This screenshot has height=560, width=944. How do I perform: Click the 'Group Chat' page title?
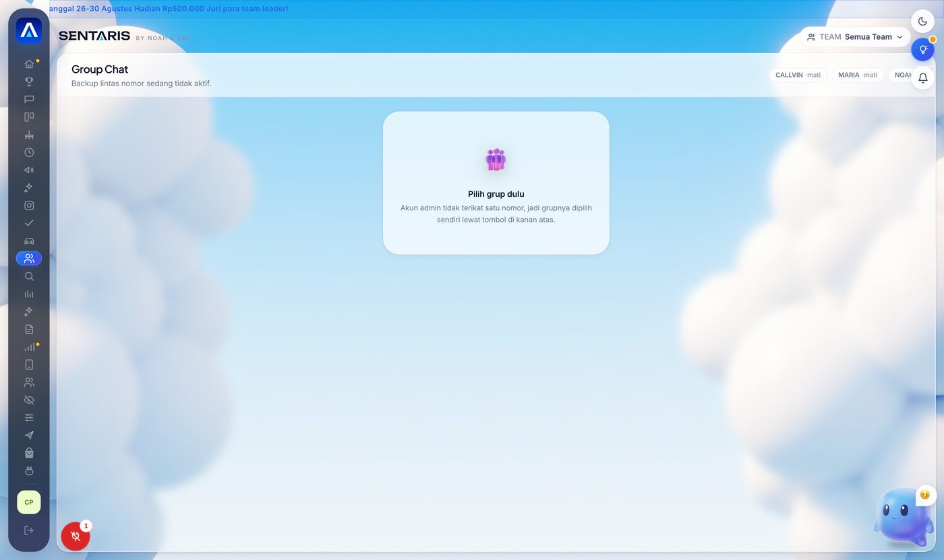[x=100, y=69]
